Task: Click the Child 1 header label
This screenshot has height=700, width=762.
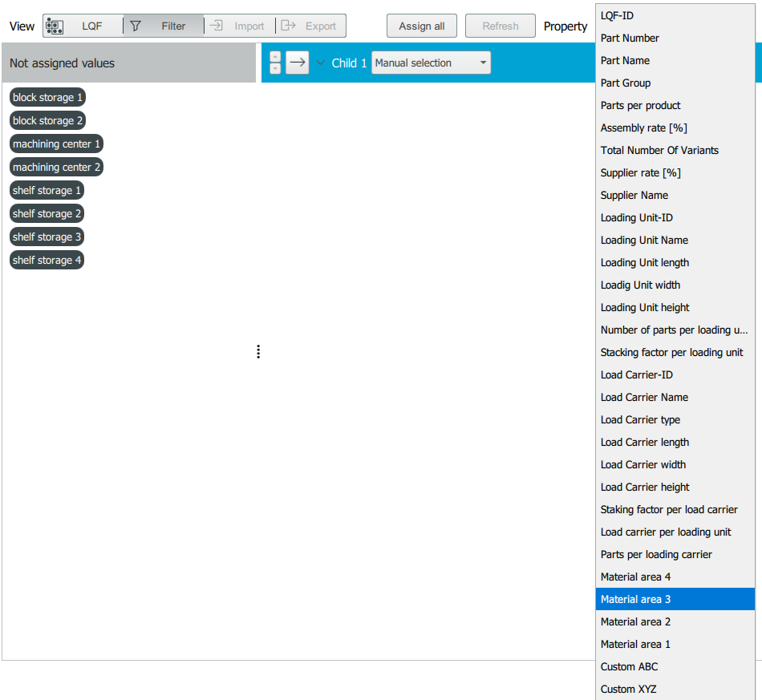Action: point(349,63)
